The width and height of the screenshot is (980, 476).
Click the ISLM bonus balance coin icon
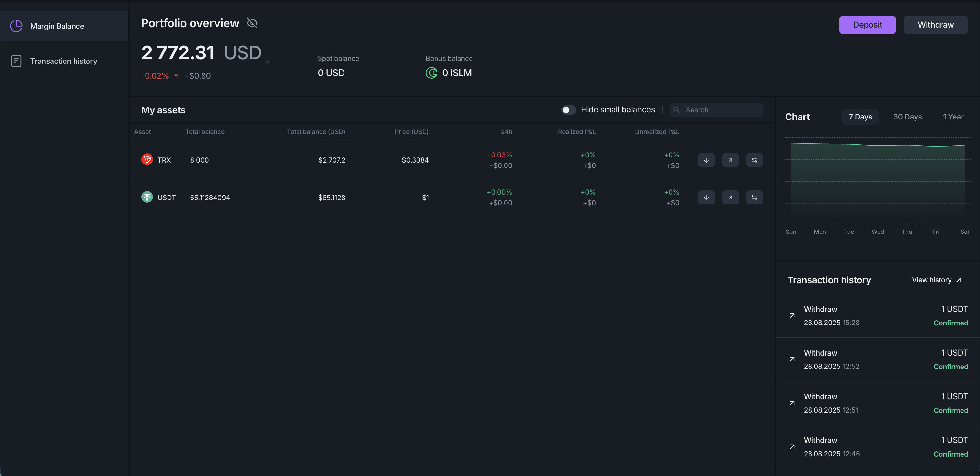tap(432, 73)
